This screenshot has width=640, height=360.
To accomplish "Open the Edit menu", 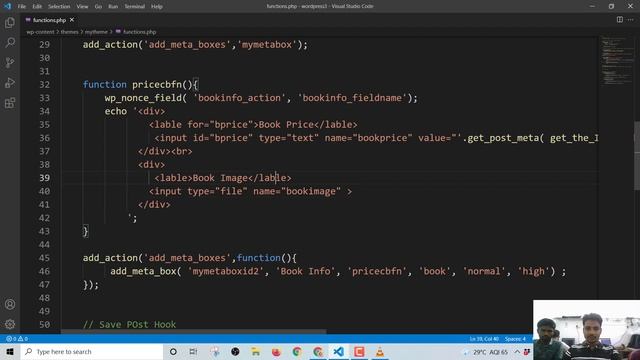I will click(x=37, y=7).
